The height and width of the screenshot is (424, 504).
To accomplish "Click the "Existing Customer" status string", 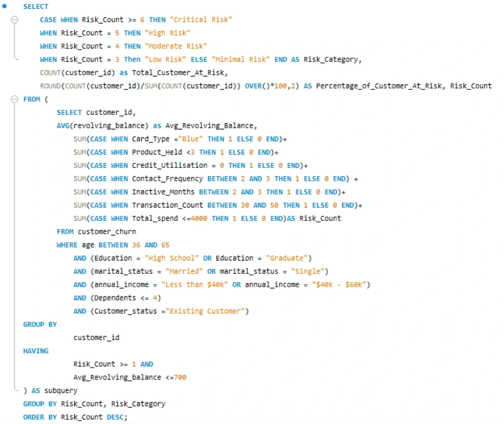I will pyautogui.click(x=207, y=311).
